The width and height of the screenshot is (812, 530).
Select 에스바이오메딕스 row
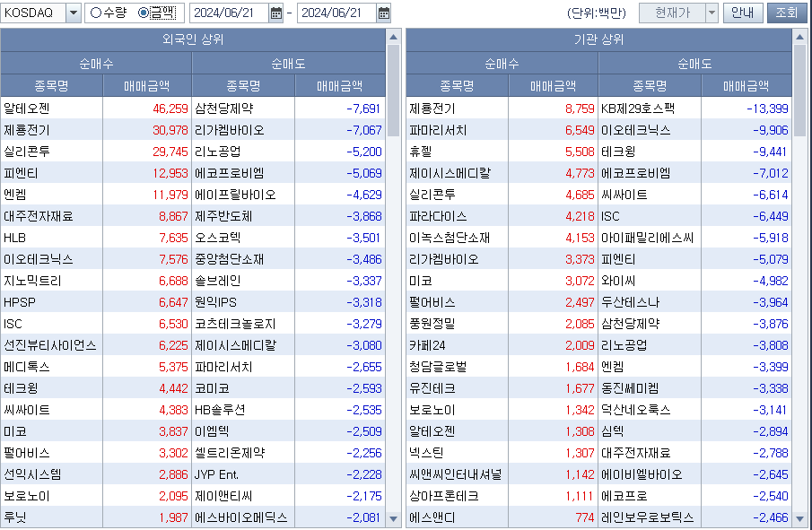tap(241, 517)
